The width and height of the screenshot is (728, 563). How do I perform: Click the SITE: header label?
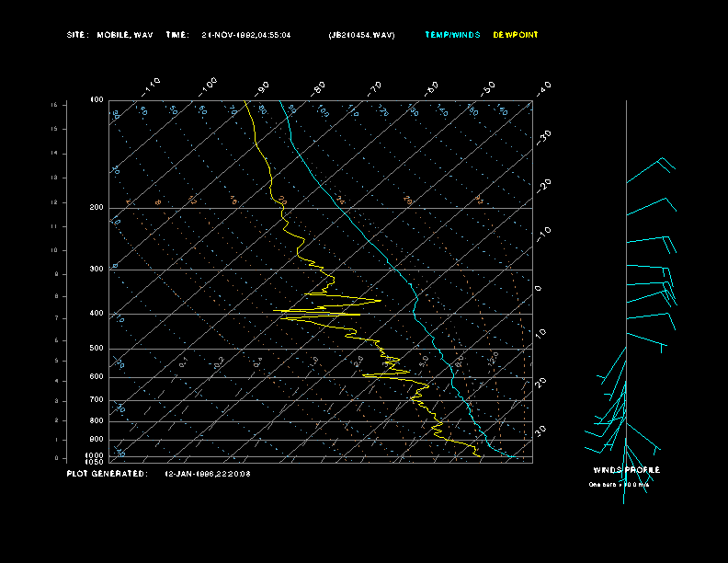77,35
